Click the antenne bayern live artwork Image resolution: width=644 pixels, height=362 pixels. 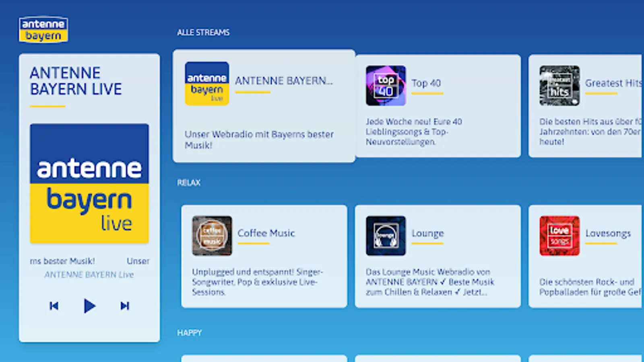point(89,183)
